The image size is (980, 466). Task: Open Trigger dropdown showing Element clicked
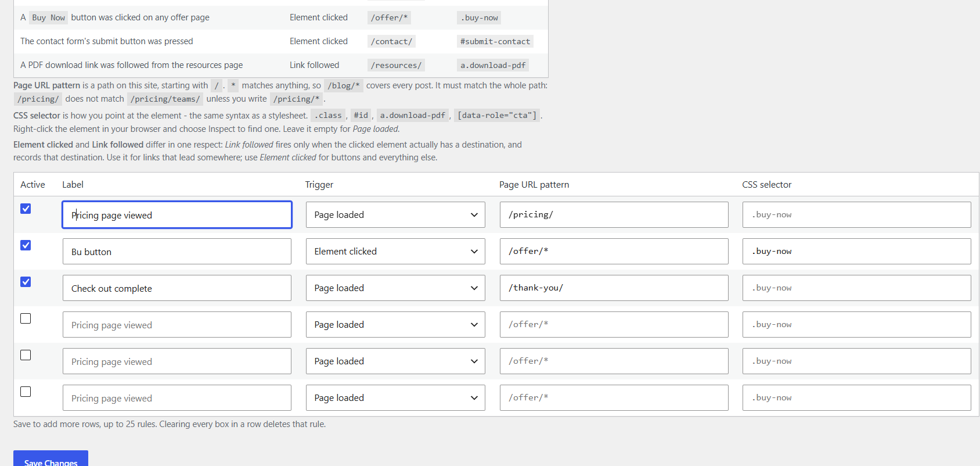395,252
